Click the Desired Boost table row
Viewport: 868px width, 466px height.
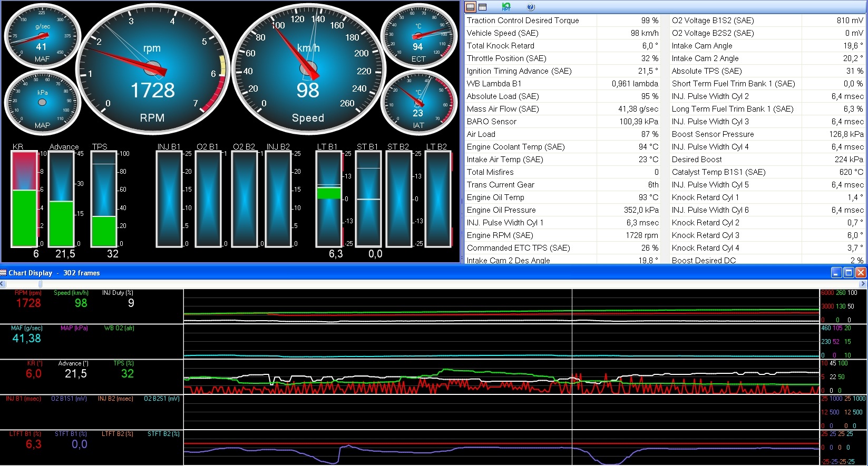coord(768,160)
